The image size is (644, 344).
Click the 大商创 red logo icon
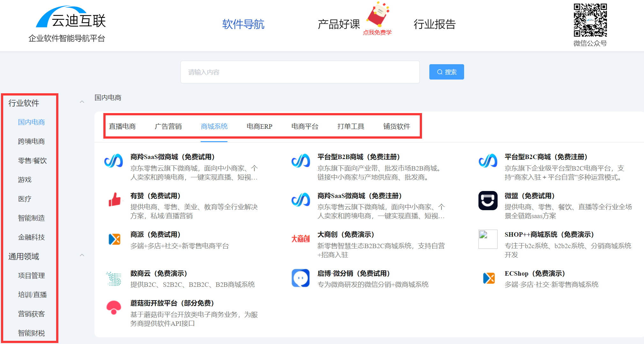pyautogui.click(x=300, y=239)
